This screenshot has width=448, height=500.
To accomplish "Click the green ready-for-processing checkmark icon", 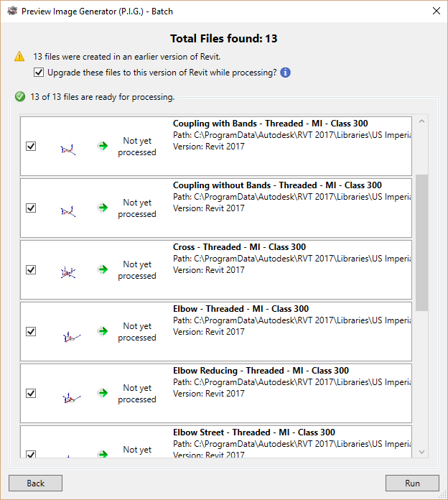I will pos(19,97).
